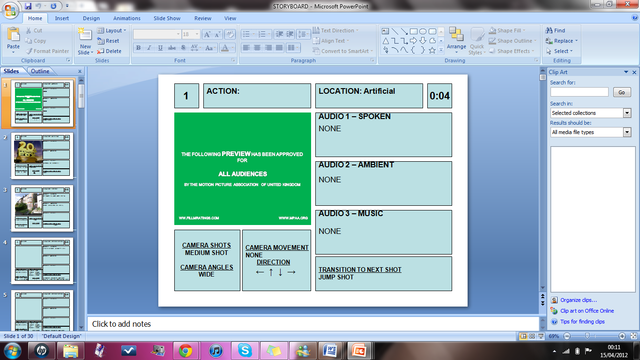
Task: Click the Clip Art search field
Action: [x=579, y=92]
